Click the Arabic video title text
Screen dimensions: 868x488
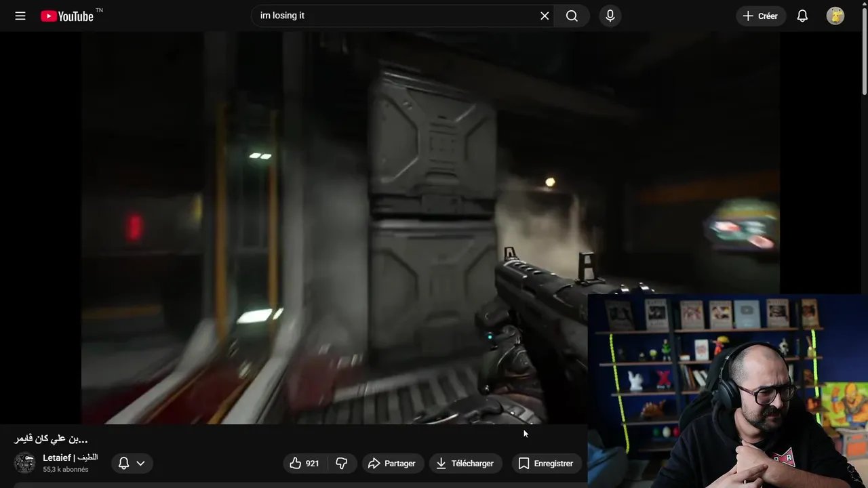[51, 439]
